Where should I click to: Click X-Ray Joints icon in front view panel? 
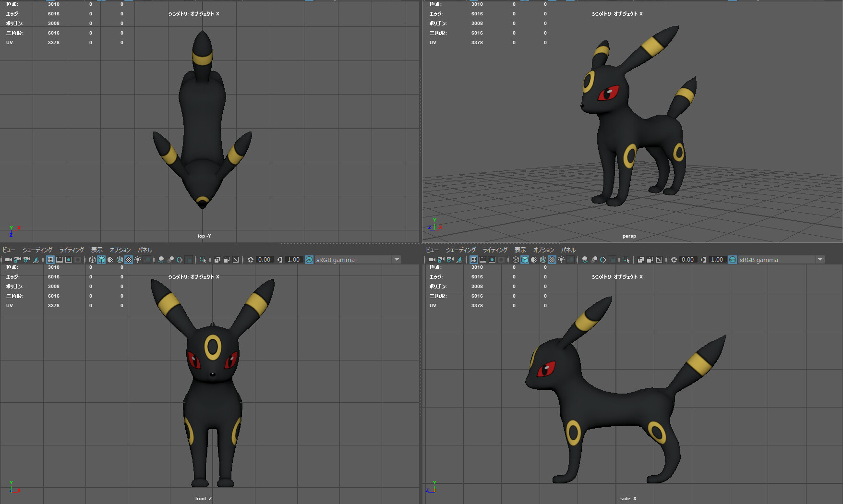[236, 260]
